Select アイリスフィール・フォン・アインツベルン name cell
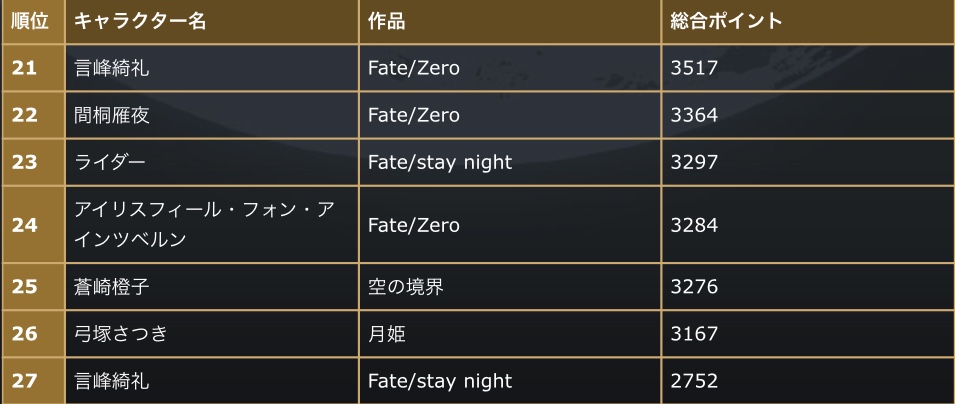This screenshot has width=955, height=404. pos(211,225)
